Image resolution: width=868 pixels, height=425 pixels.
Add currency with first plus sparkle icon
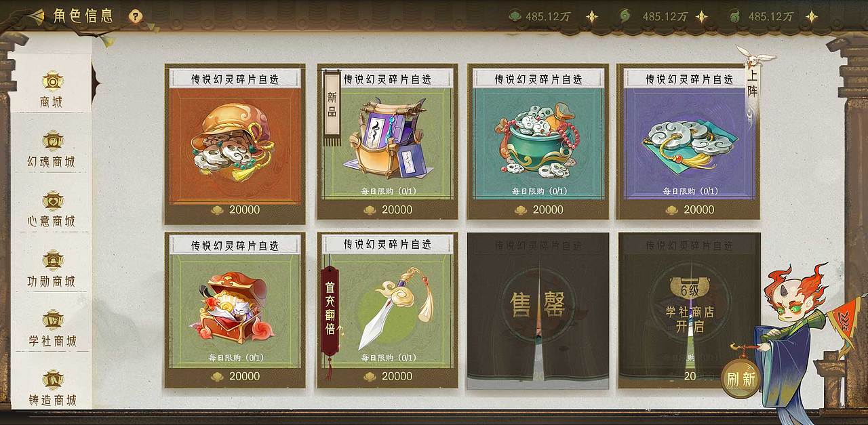[592, 17]
